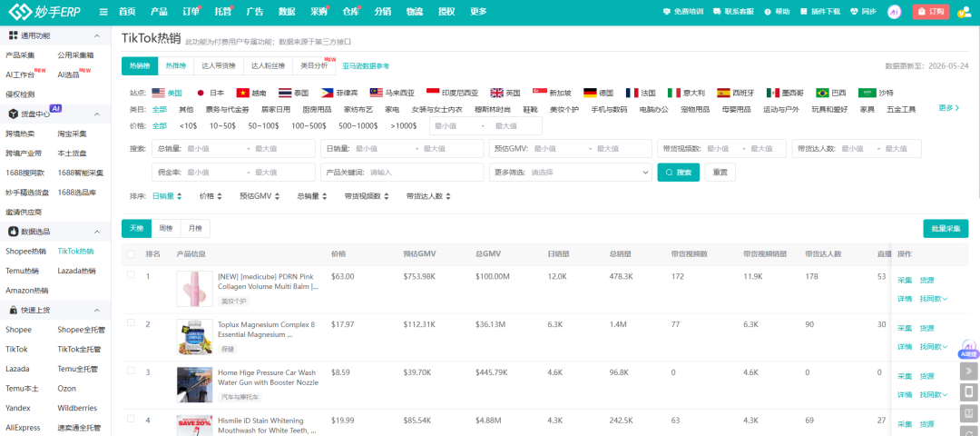Select the 周榜 weekly ranking tab

tap(166, 229)
